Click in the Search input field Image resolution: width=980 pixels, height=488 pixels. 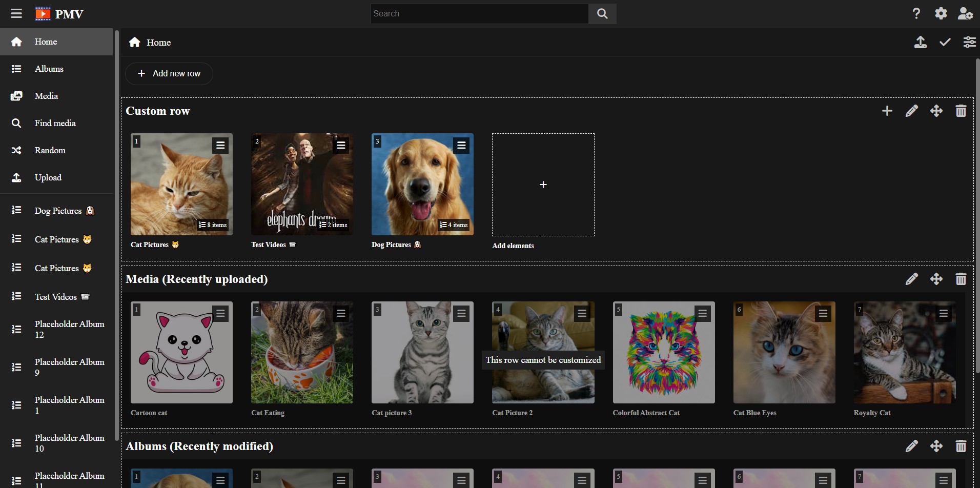(480, 14)
